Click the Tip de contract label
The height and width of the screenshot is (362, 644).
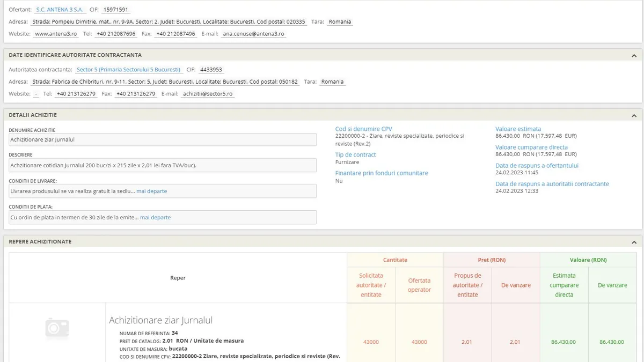[355, 155]
